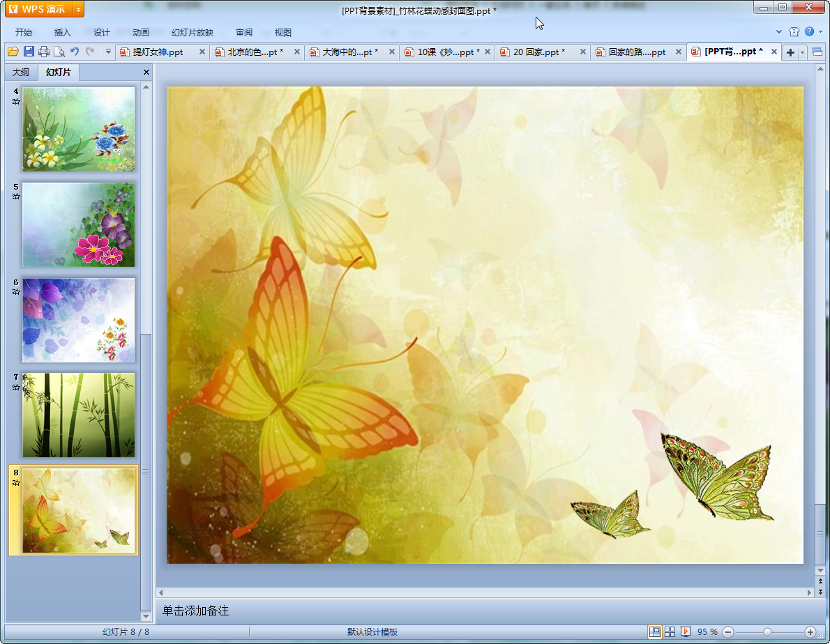The width and height of the screenshot is (830, 644).
Task: Open the WPS 演示 application menu button
Action: [38, 9]
